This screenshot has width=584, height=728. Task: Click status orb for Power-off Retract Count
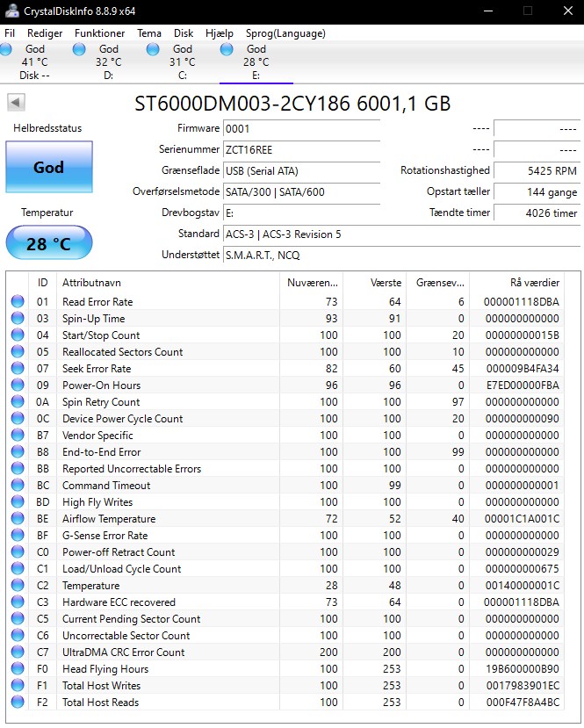coord(18,552)
